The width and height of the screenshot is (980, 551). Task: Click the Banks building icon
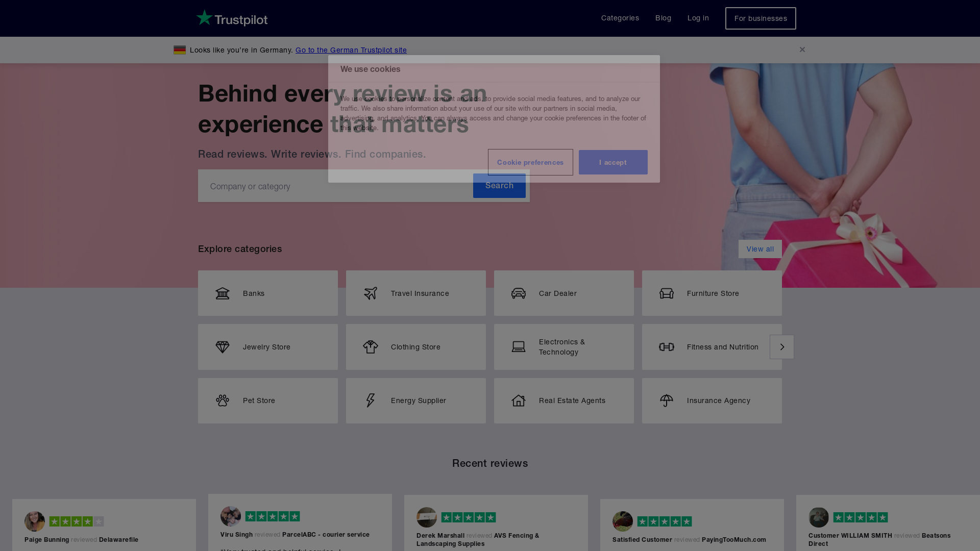tap(223, 293)
